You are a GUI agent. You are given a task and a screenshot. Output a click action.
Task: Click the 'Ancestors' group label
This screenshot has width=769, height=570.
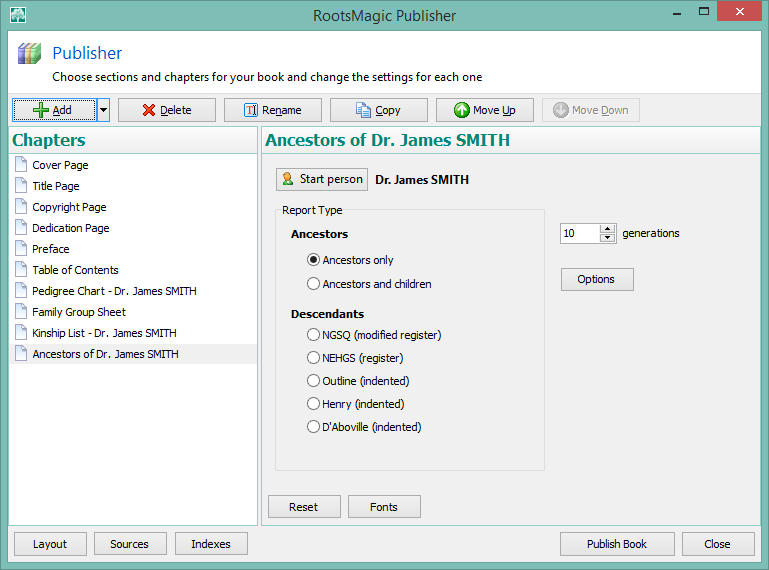click(319, 234)
